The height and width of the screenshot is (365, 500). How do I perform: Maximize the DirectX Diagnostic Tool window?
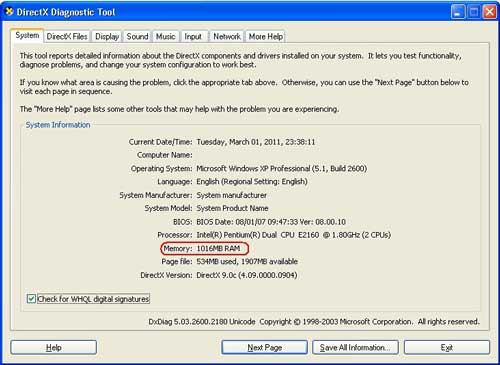coord(474,12)
